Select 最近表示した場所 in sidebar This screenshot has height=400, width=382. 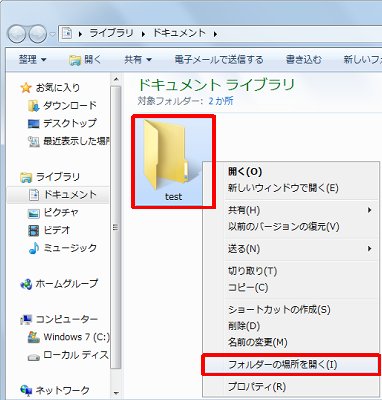(x=76, y=141)
